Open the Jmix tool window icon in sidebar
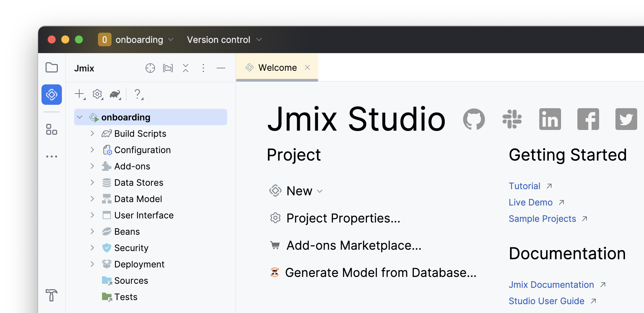Screen dimensions: 644x313 (x=52, y=95)
